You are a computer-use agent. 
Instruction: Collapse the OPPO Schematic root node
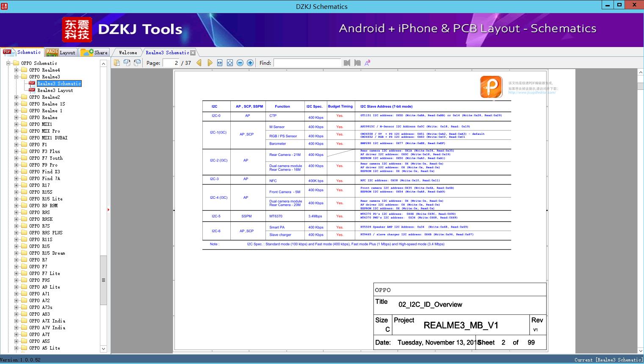pyautogui.click(x=8, y=63)
